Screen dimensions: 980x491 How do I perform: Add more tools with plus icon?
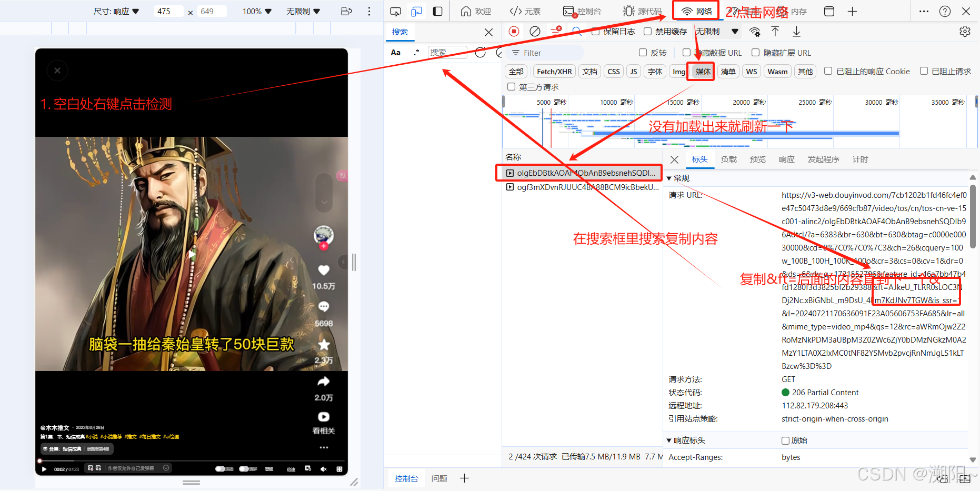(x=852, y=11)
